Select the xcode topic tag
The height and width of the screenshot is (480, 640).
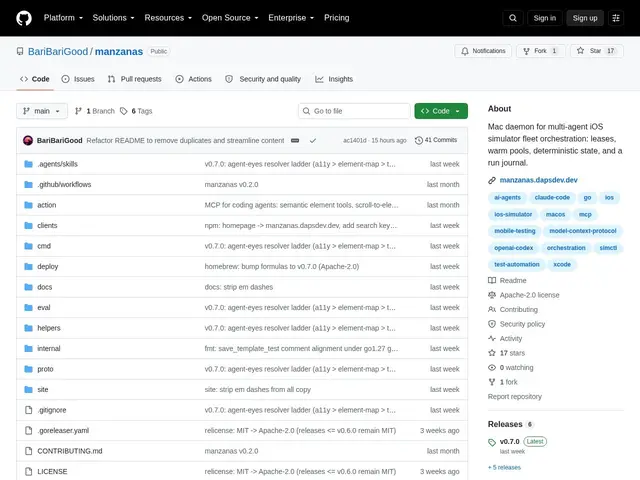click(562, 264)
